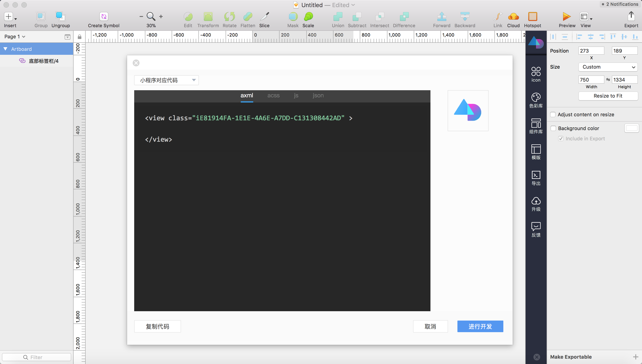Screen dimensions: 642x364
Task: Toggle the Background color checkbox
Action: (553, 128)
